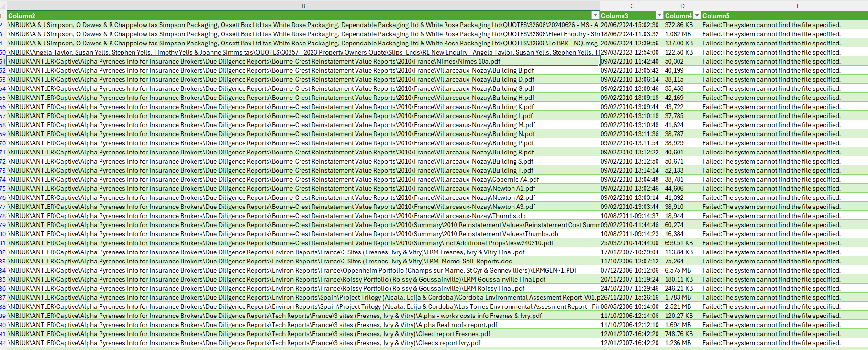Click the date cell 25/03/2010-14:44:00
This screenshot has width=868, height=350.
[632, 243]
